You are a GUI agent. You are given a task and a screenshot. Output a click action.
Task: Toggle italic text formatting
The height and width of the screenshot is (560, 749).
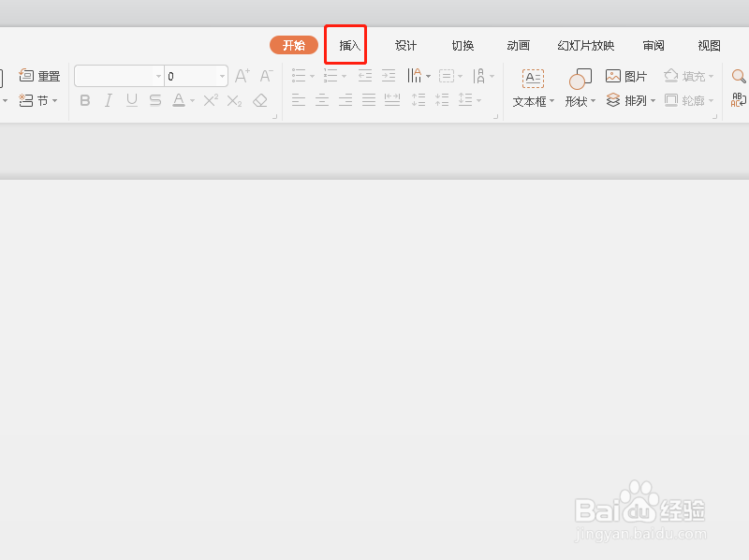[109, 100]
